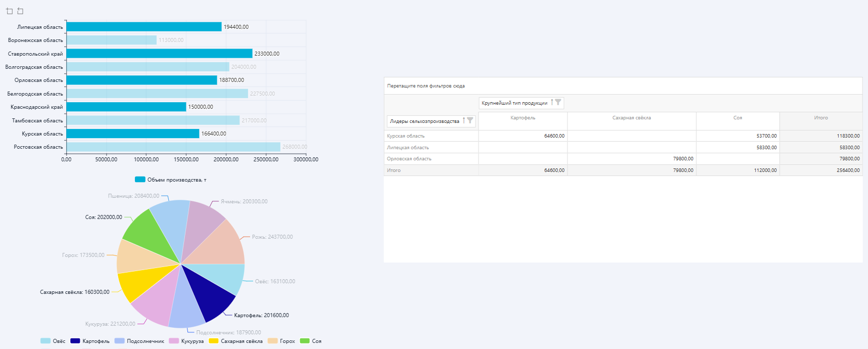868x349 pixels.
Task: Toggle Подсолнечник legend swatch
Action: click(119, 341)
